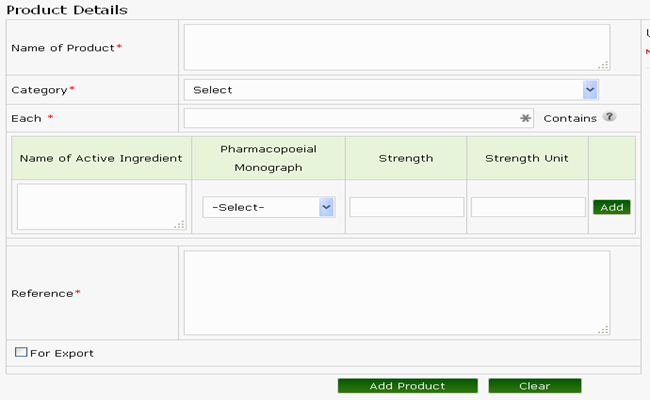Image resolution: width=650 pixels, height=400 pixels.
Task: Click the Strength input box
Action: (x=407, y=207)
